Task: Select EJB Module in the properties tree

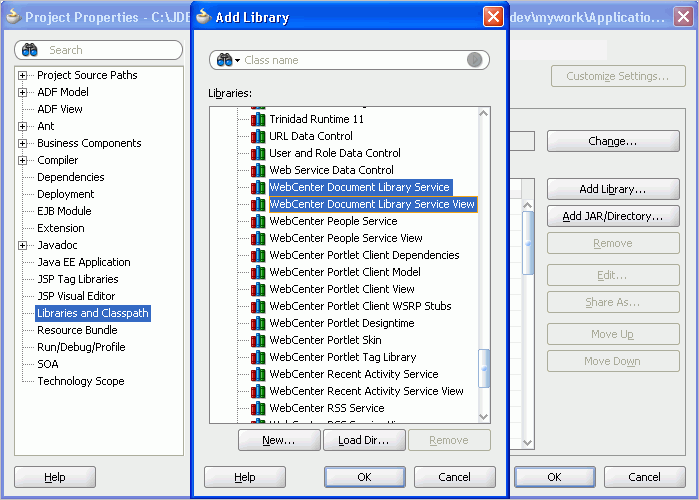Action: click(64, 211)
